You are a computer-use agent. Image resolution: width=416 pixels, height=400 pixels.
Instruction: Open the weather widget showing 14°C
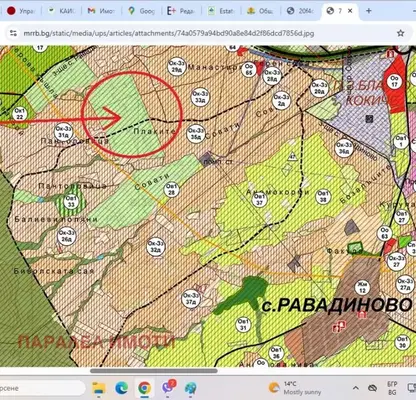[x=295, y=388]
